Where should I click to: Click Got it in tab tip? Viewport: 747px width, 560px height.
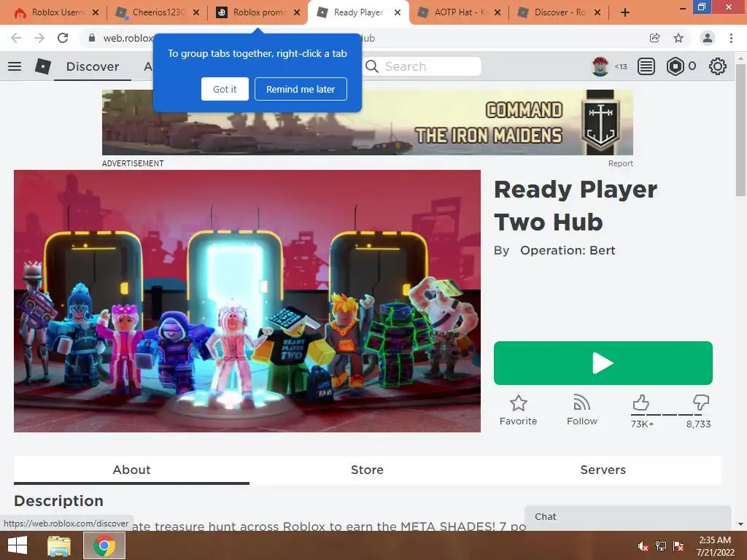(x=225, y=89)
